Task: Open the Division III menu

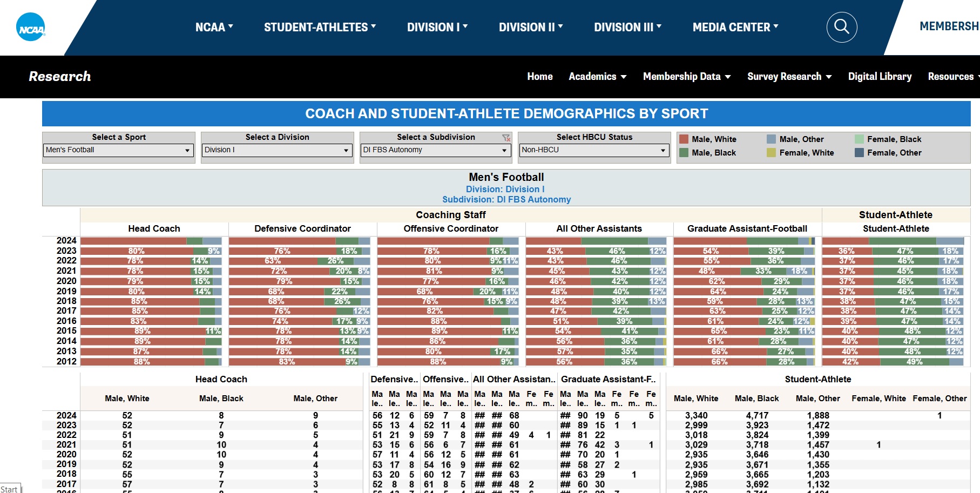Action: click(x=628, y=27)
